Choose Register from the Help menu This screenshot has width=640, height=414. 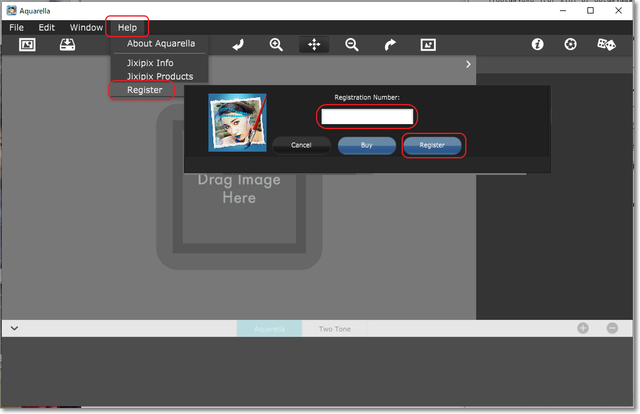pyautogui.click(x=144, y=90)
